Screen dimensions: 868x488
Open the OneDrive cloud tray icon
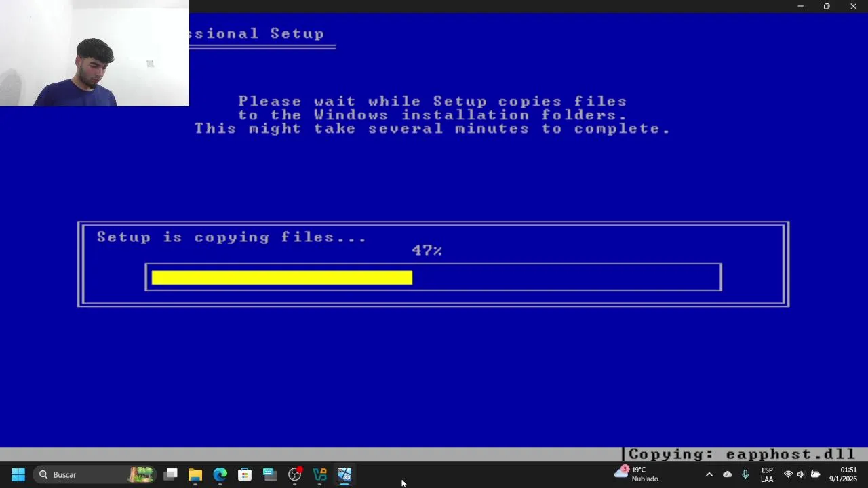(x=728, y=474)
